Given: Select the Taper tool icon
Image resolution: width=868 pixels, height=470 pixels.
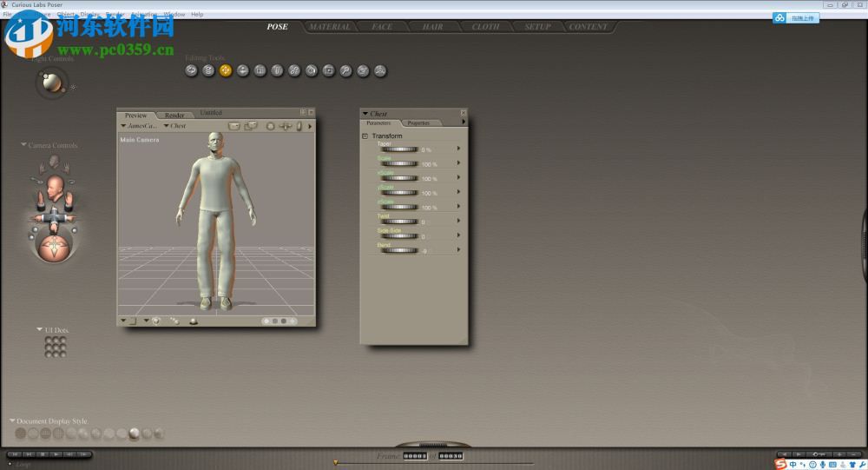Looking at the screenshot, I should 277,70.
